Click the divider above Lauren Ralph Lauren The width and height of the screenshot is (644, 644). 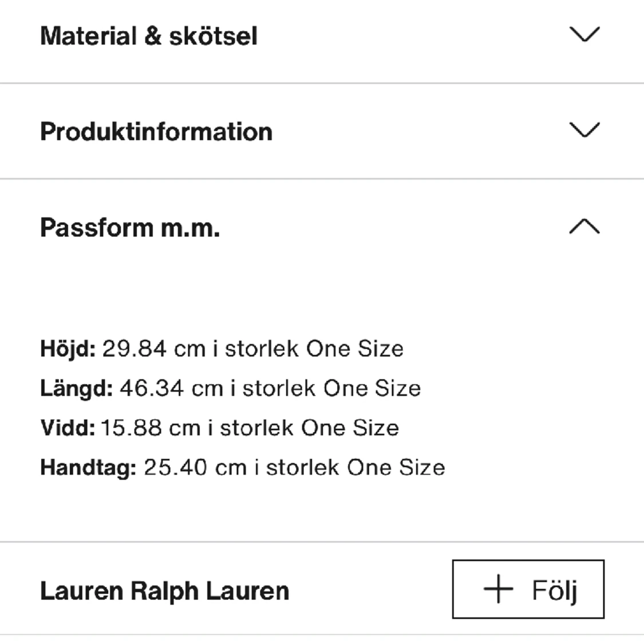[x=322, y=541]
